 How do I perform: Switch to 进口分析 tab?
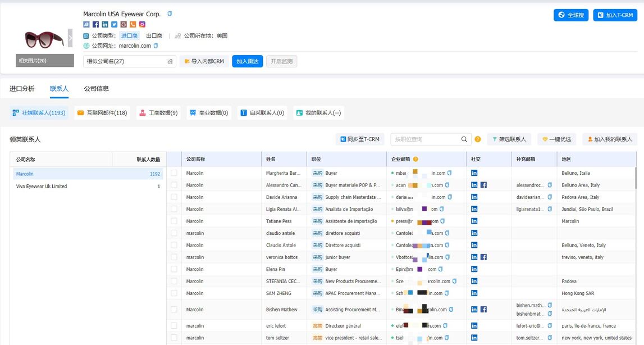(x=22, y=88)
